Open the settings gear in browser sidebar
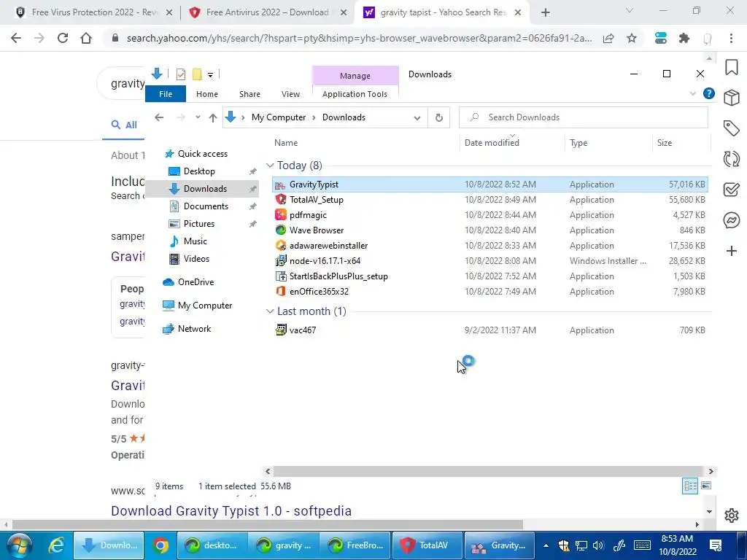Viewport: 747px width, 560px height. click(x=731, y=516)
